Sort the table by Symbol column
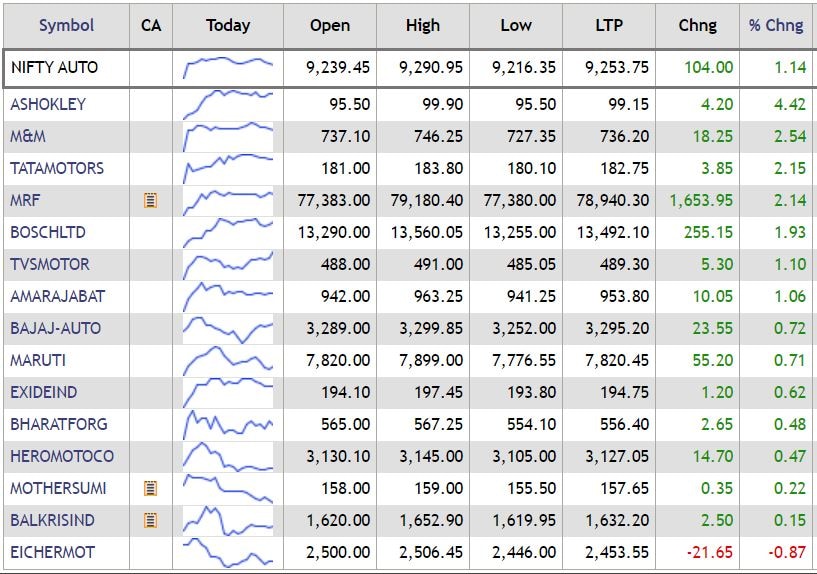 click(66, 26)
